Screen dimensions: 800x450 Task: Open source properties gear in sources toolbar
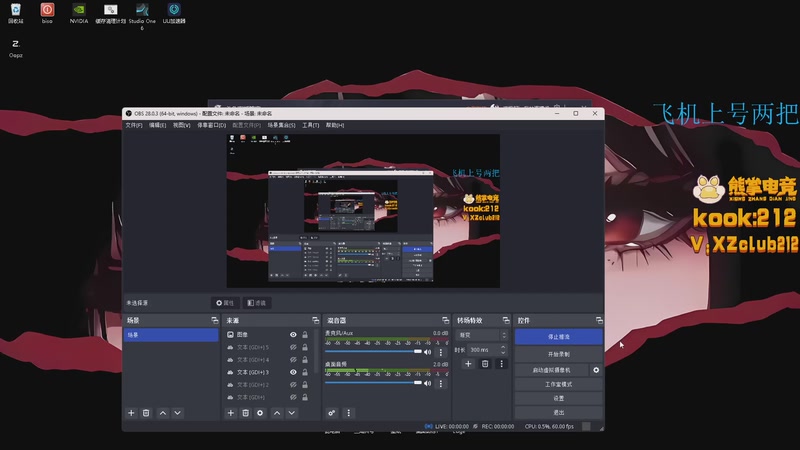[x=260, y=413]
